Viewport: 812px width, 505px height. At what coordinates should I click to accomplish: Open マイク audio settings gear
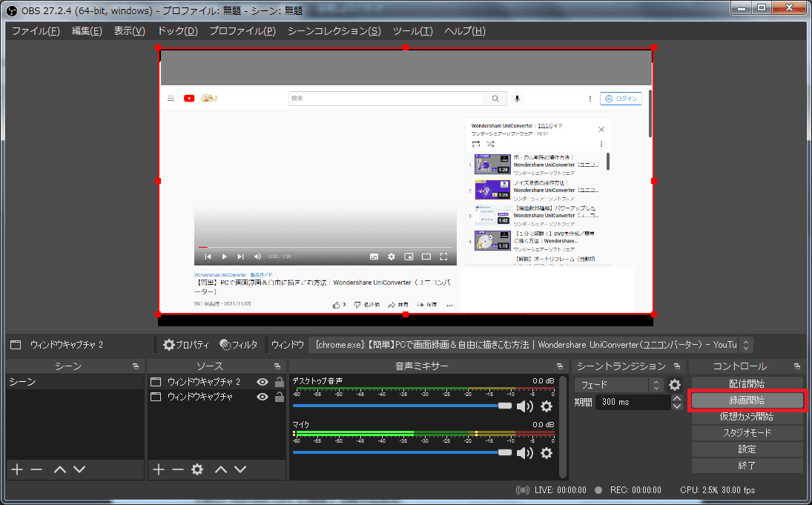point(547,452)
